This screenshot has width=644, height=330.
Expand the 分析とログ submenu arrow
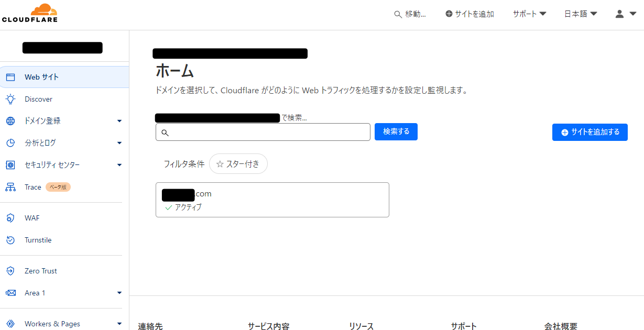(119, 143)
